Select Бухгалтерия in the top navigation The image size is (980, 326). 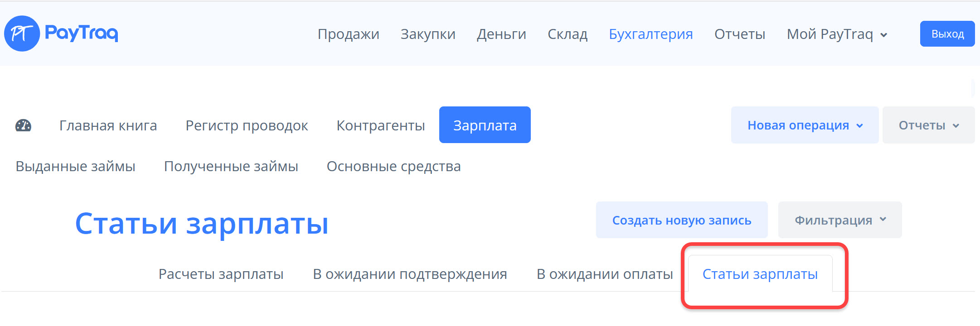(x=651, y=34)
